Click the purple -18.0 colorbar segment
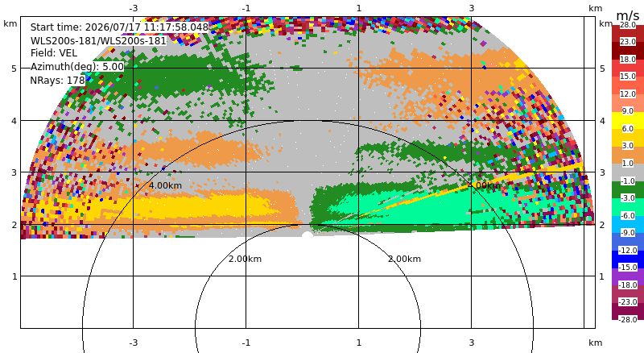The width and height of the screenshot is (644, 353). click(x=628, y=276)
